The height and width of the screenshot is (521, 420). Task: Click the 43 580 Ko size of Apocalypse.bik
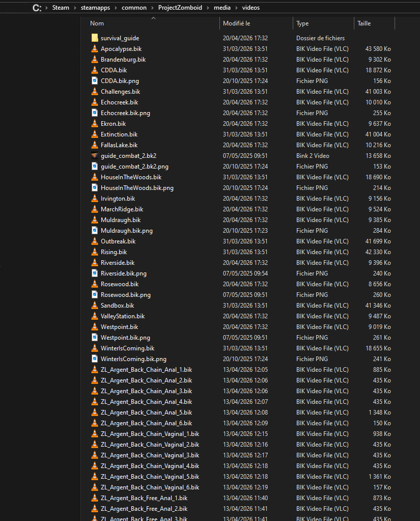(x=378, y=49)
